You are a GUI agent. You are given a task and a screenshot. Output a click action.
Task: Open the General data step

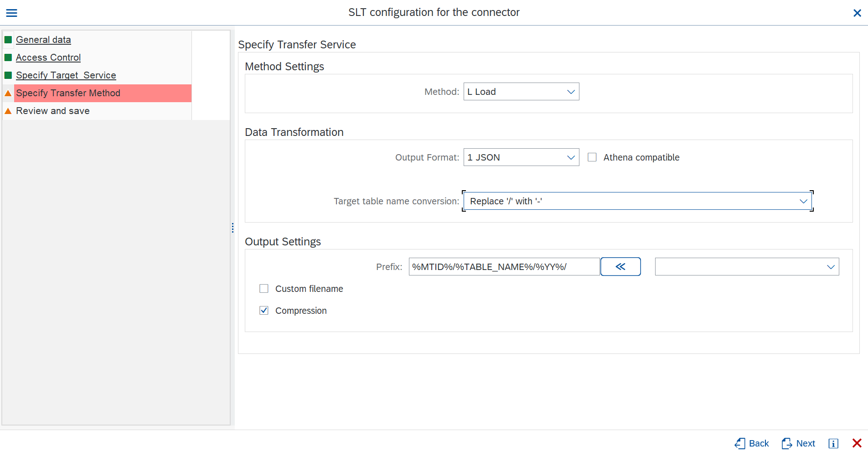click(43, 40)
